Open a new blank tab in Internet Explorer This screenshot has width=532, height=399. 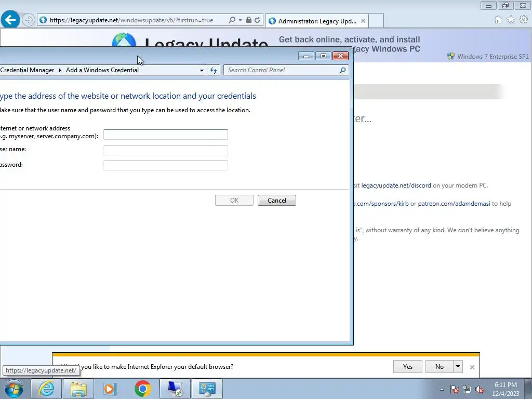(x=376, y=21)
